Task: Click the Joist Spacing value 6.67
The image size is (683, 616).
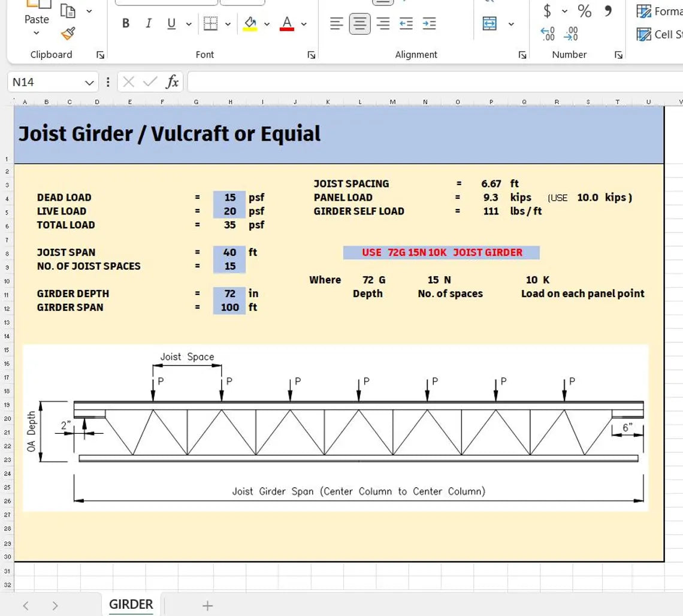Action: pos(491,184)
